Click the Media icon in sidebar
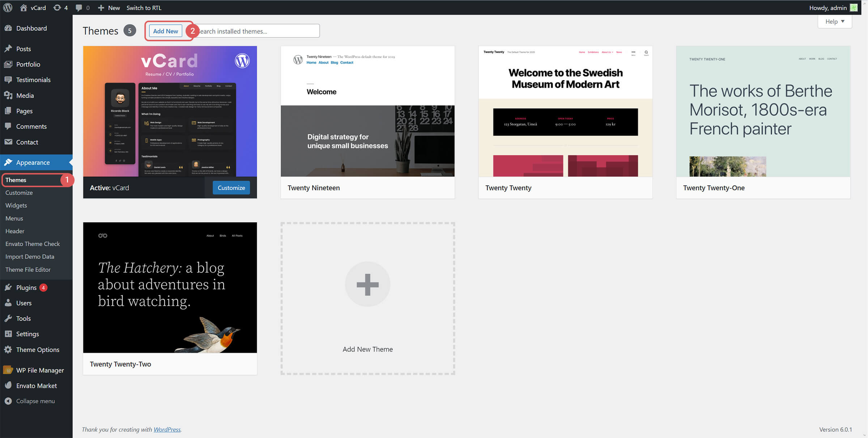Viewport: 868px width, 438px height. [8, 95]
